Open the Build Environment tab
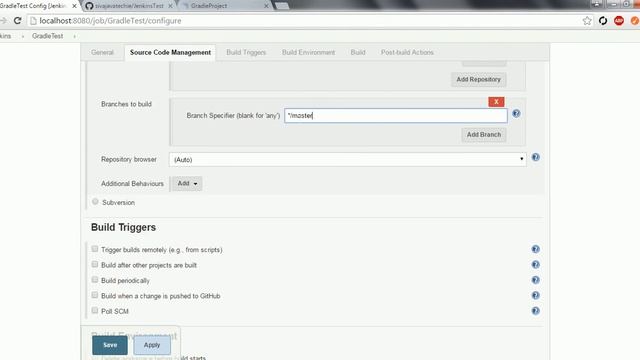This screenshot has width=640, height=360. pos(308,52)
